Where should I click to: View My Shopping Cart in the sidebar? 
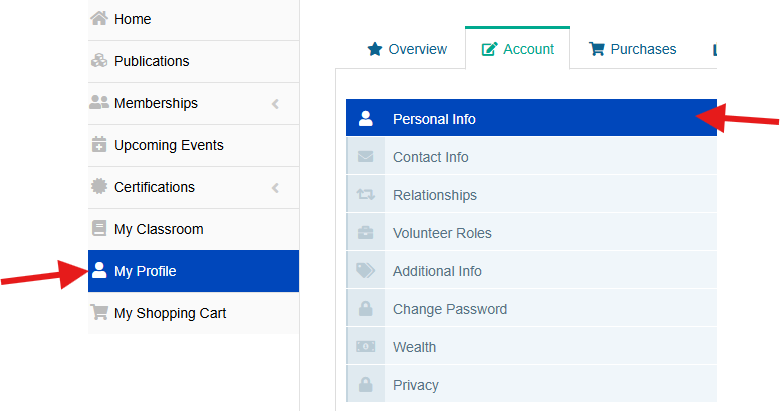click(x=194, y=313)
